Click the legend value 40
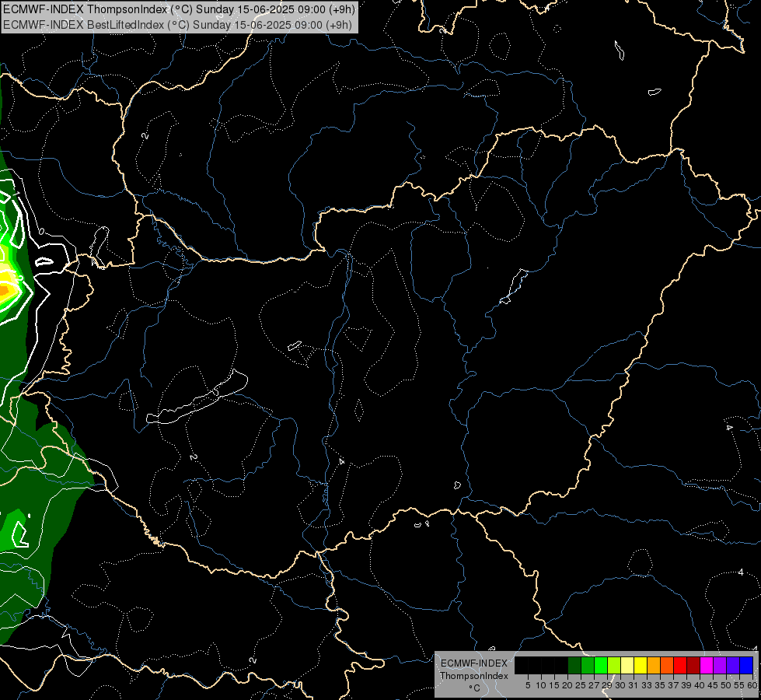Viewport: 761px width, 700px height. 700,685
